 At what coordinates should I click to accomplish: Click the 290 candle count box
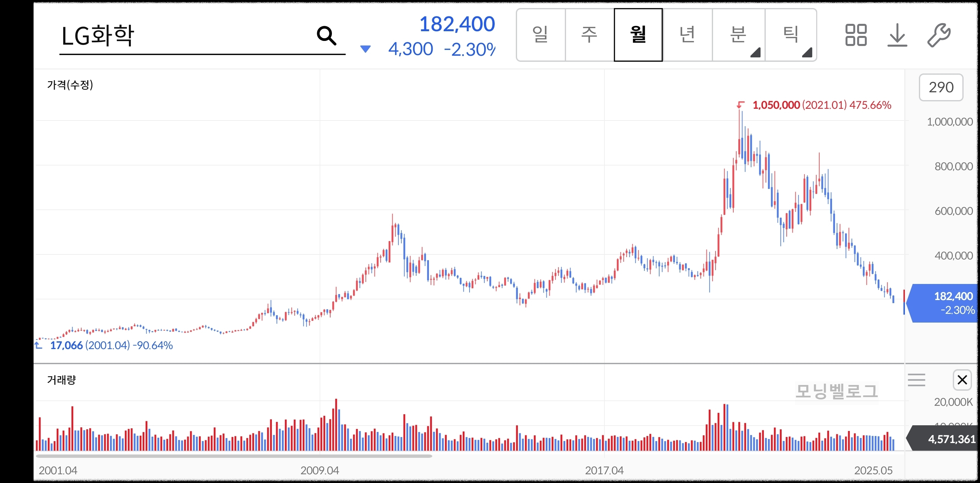pyautogui.click(x=941, y=88)
